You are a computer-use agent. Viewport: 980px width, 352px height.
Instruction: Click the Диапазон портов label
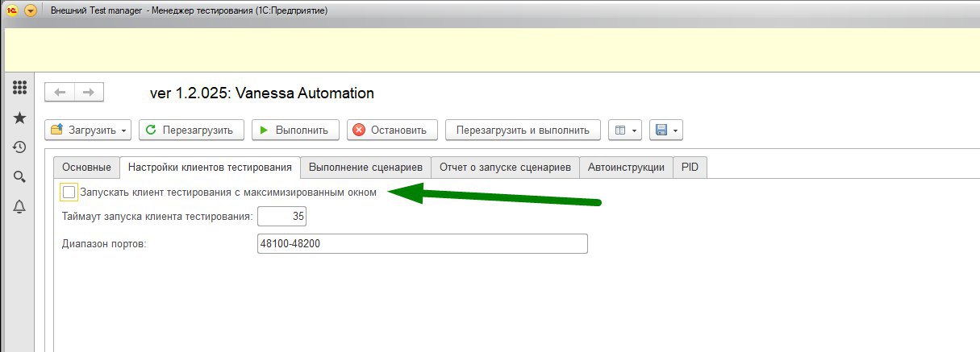[104, 243]
